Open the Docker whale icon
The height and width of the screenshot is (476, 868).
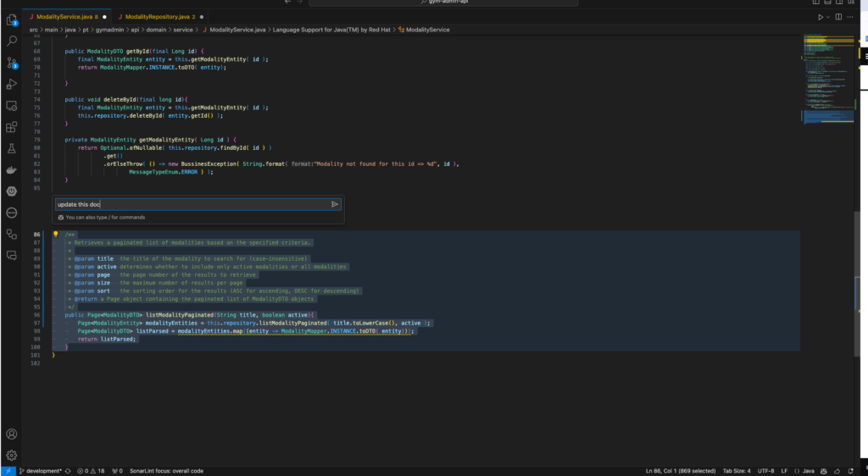(11, 169)
